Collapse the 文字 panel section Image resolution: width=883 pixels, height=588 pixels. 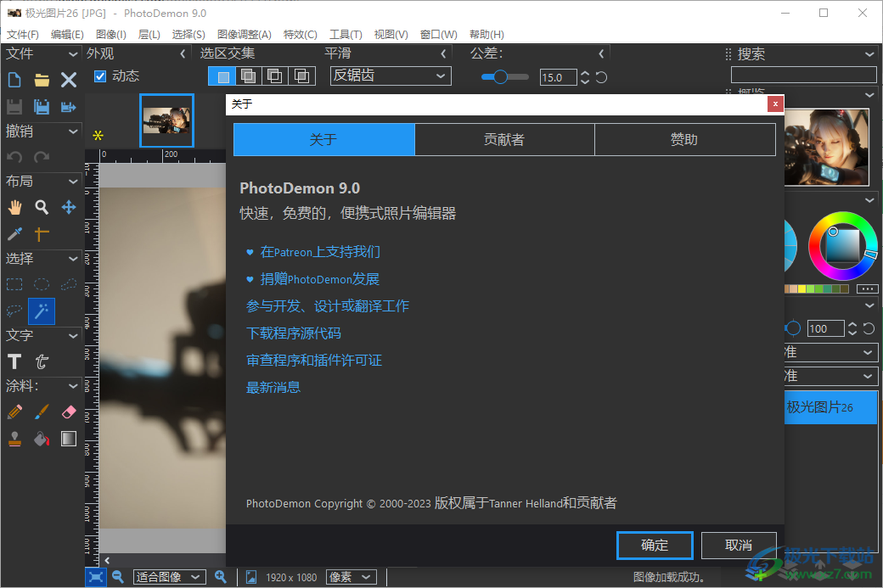click(x=73, y=336)
